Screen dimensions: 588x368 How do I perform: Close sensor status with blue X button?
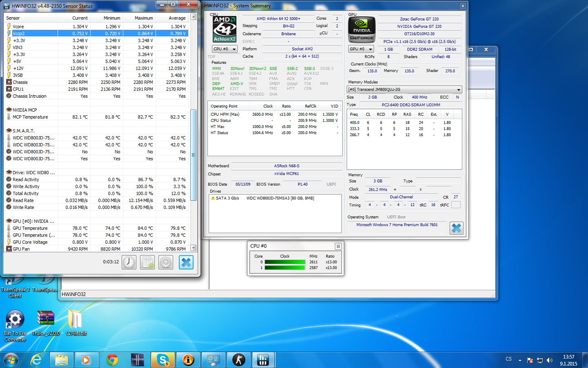coord(186,262)
